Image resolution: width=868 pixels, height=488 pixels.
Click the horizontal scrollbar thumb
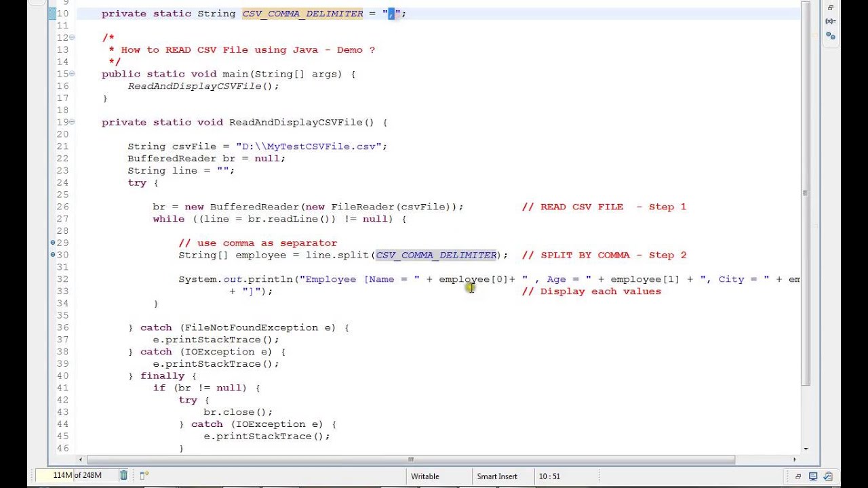tap(410, 460)
